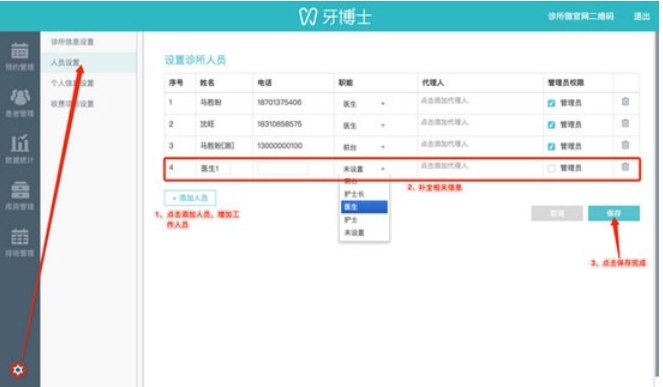Click phone number 18701375406
Image resolution: width=663 pixels, height=387 pixels.
[x=279, y=102]
